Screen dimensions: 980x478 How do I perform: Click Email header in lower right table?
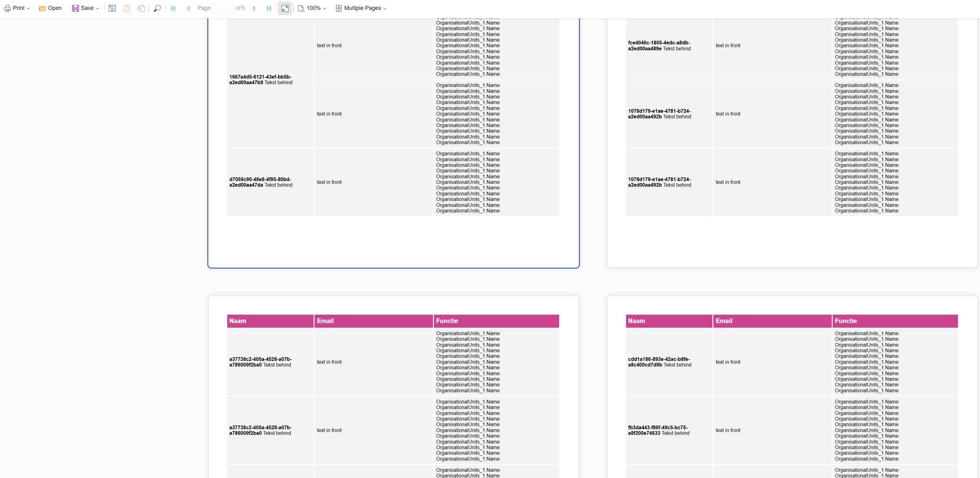coord(772,321)
